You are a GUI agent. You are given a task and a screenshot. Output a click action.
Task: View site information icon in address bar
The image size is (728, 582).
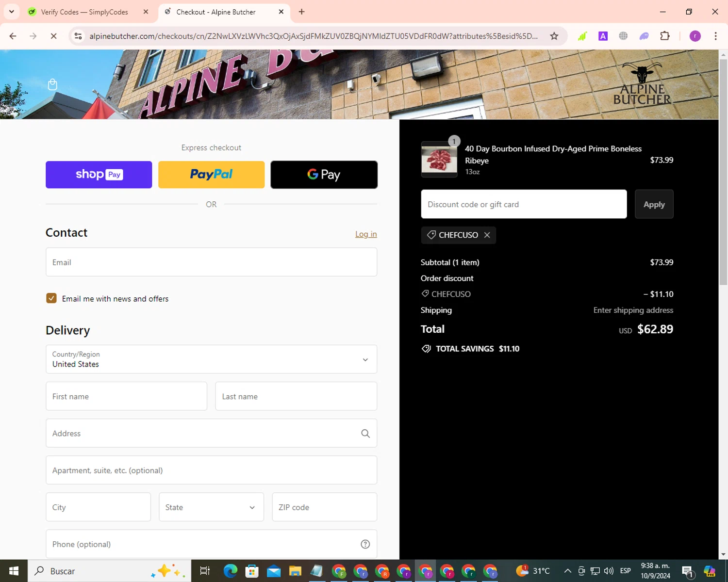(78, 36)
